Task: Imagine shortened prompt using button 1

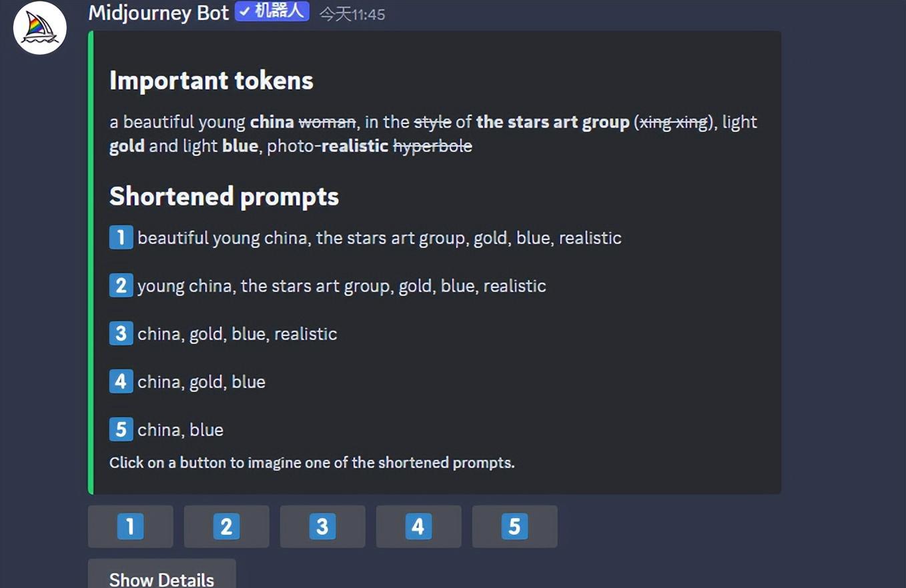Action: (131, 527)
